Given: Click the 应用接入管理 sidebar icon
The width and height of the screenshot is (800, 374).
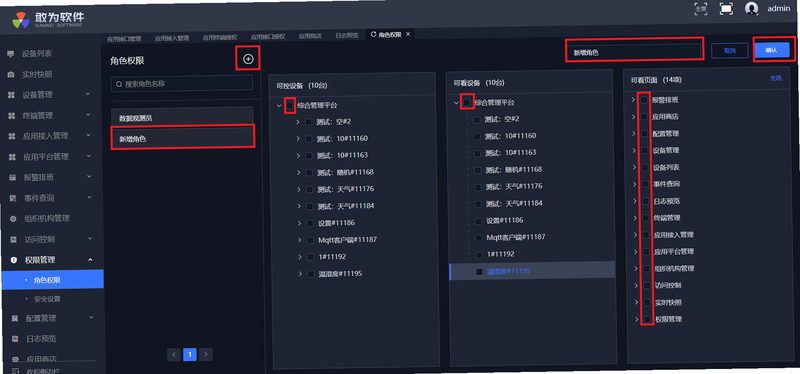Looking at the screenshot, I should tap(12, 136).
